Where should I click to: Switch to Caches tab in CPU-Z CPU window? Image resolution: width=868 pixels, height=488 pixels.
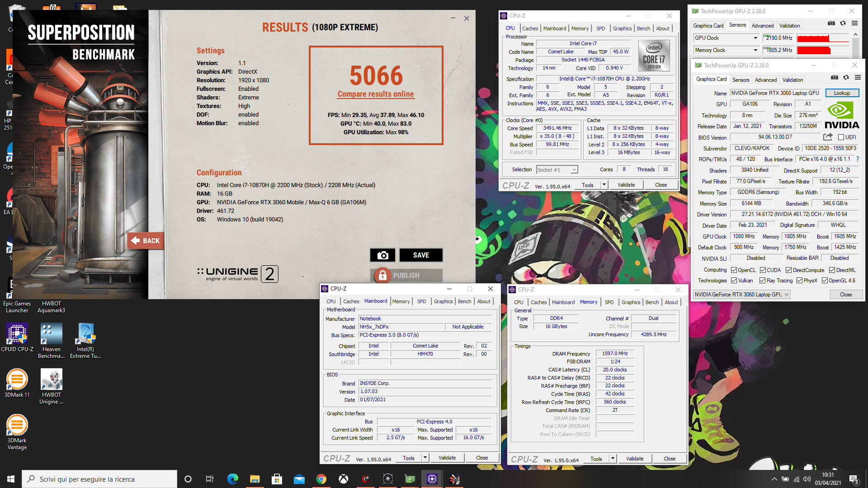(x=530, y=28)
